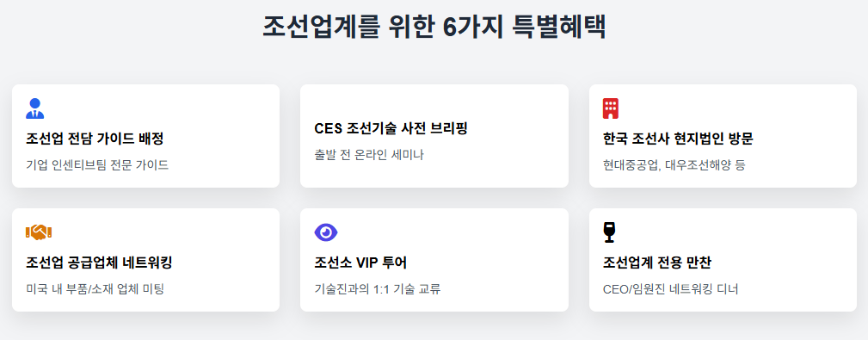Click the 조선업계를 위한 6가지 특별혜택 heading
This screenshot has width=868, height=340.
[x=434, y=28]
